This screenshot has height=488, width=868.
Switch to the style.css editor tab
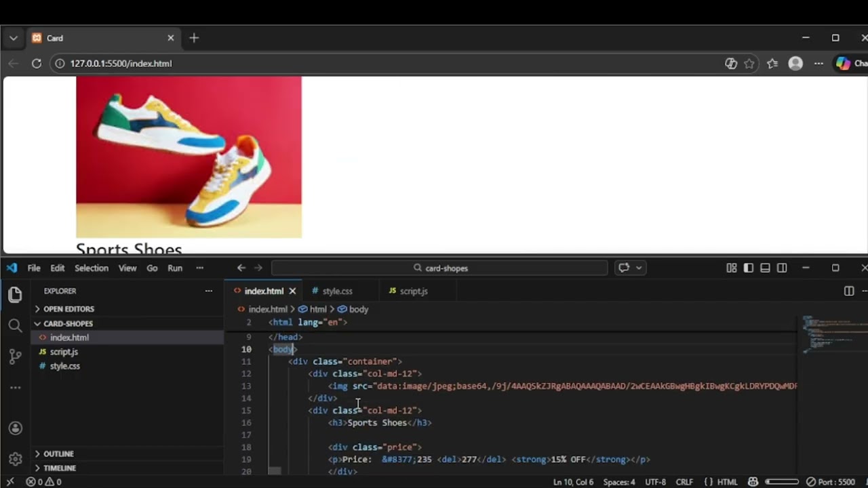(x=337, y=291)
